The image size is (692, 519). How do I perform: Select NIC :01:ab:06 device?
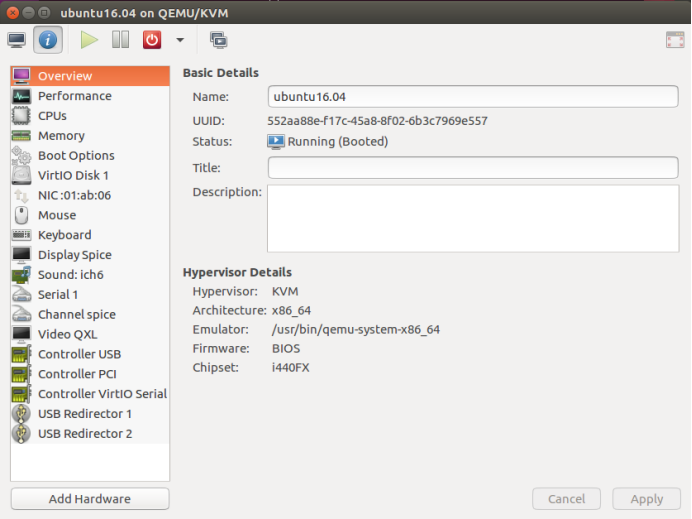pyautogui.click(x=90, y=195)
